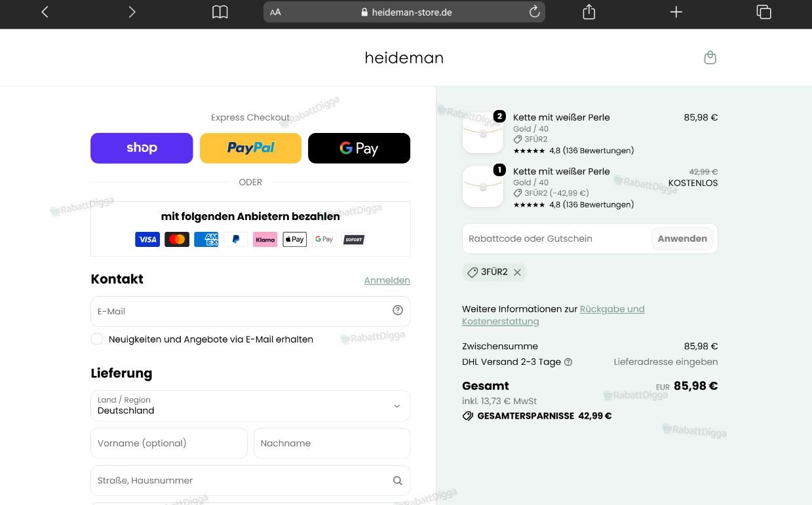812x505 pixels.
Task: Open the Safari share sheet icon
Action: pyautogui.click(x=589, y=12)
